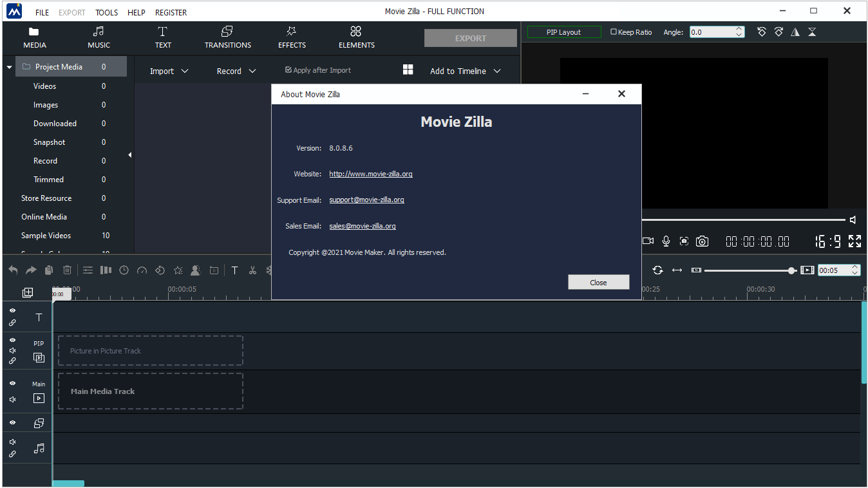Click the timeline vertical scrollbar
Viewport: 868px width, 488px height.
point(864,343)
